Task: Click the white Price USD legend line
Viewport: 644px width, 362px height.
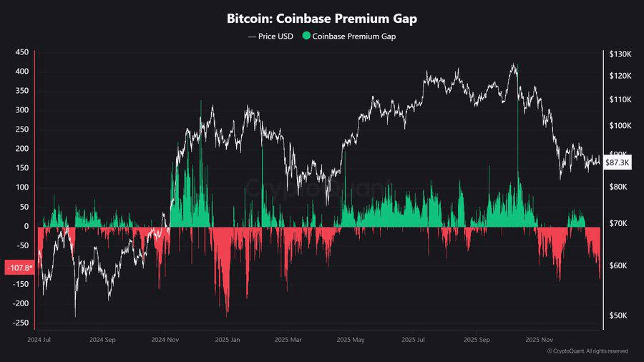Action: click(x=251, y=36)
